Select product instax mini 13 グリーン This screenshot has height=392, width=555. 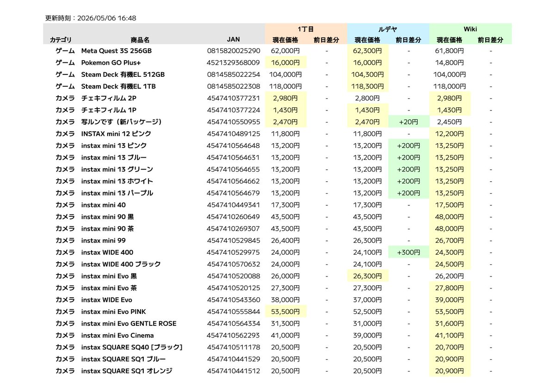[x=117, y=169]
